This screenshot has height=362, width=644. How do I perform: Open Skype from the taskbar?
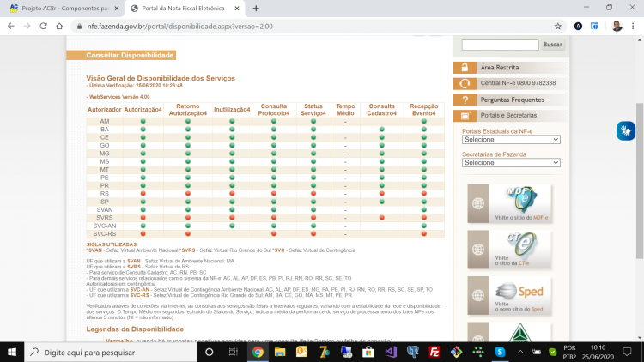pyautogui.click(x=500, y=353)
